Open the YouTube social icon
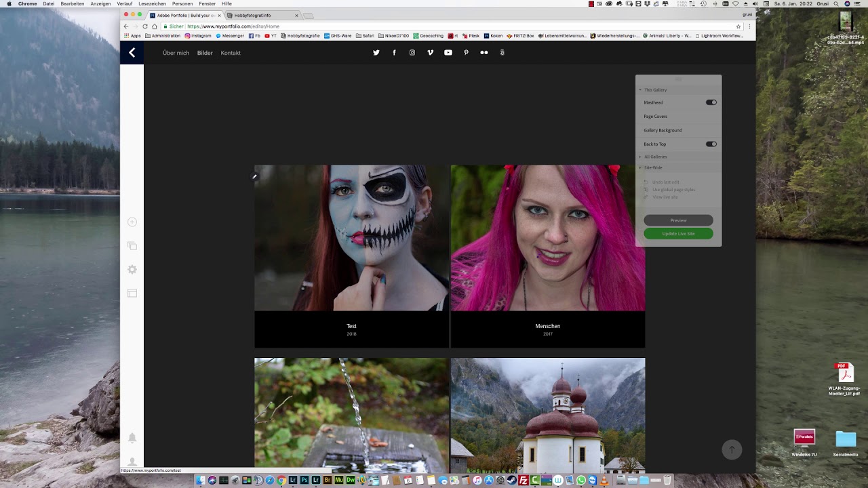 (x=448, y=53)
